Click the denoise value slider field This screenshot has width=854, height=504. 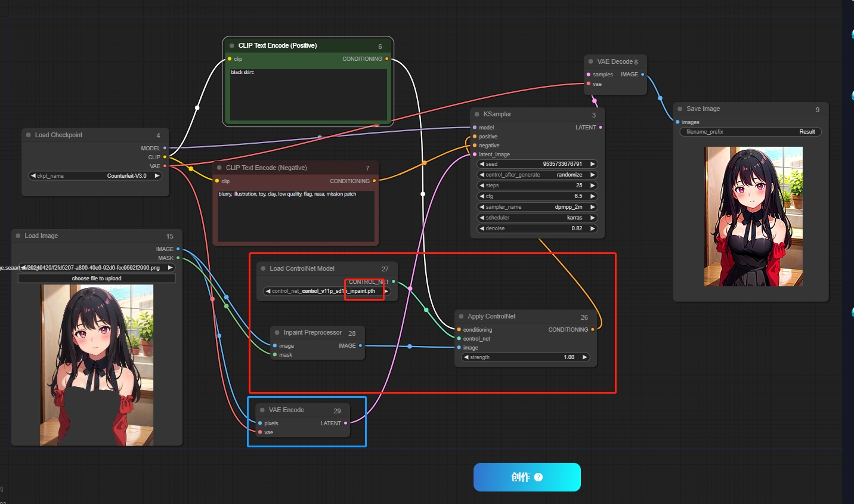point(537,228)
